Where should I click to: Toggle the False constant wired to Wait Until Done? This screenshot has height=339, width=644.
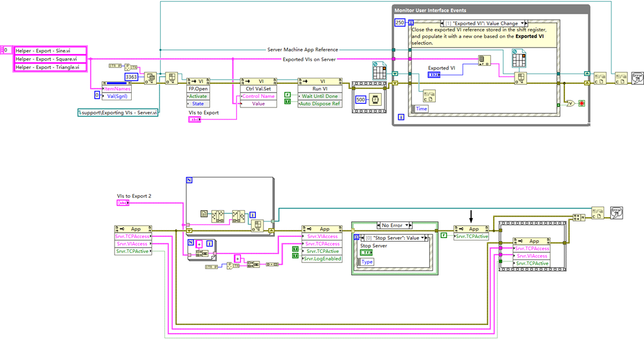pyautogui.click(x=287, y=96)
